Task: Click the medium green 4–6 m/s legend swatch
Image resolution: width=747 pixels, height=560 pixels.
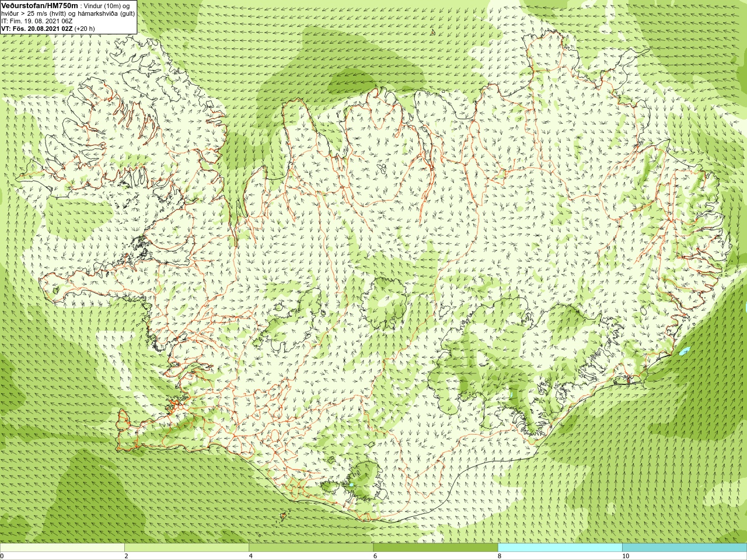Action: click(x=311, y=548)
